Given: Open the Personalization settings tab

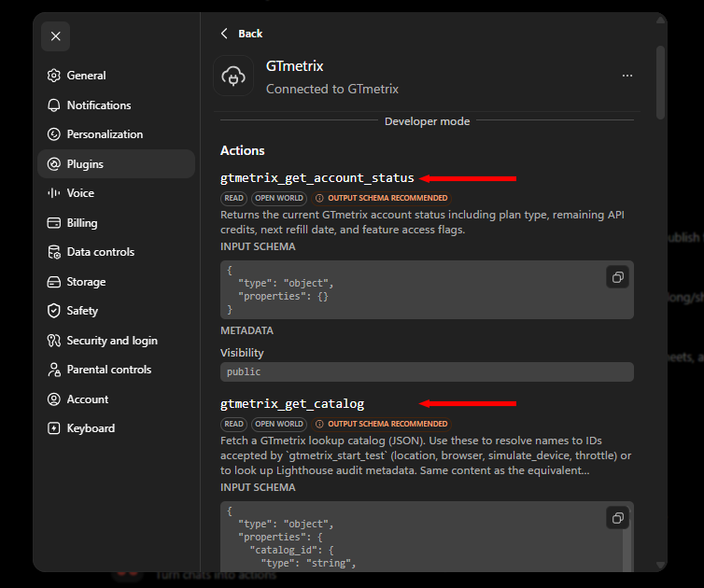Looking at the screenshot, I should (116, 134).
